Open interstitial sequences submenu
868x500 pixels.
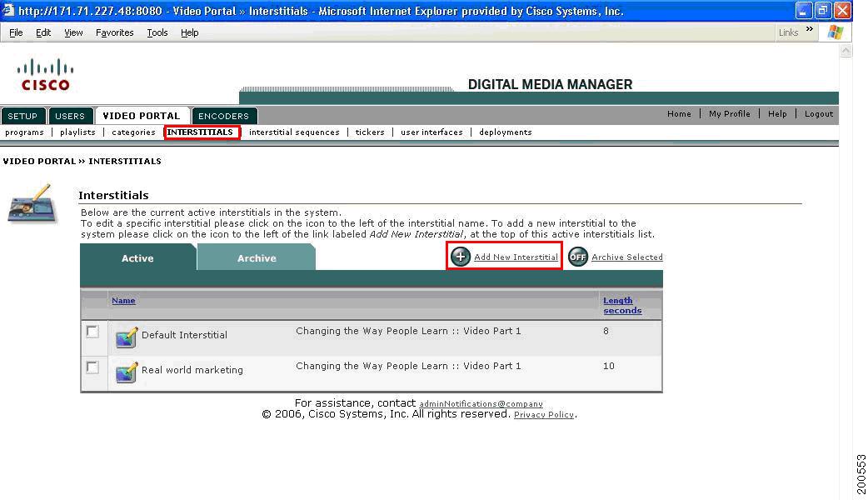click(x=294, y=132)
